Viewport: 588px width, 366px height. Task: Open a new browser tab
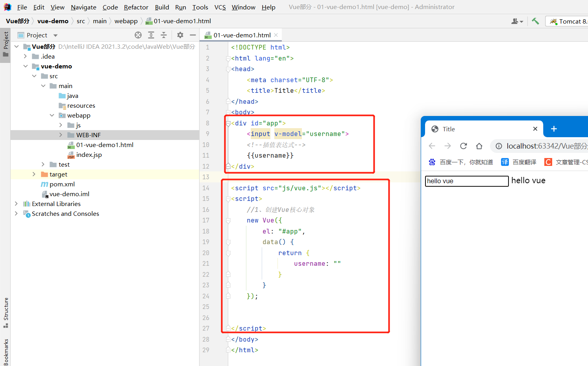pyautogui.click(x=554, y=129)
